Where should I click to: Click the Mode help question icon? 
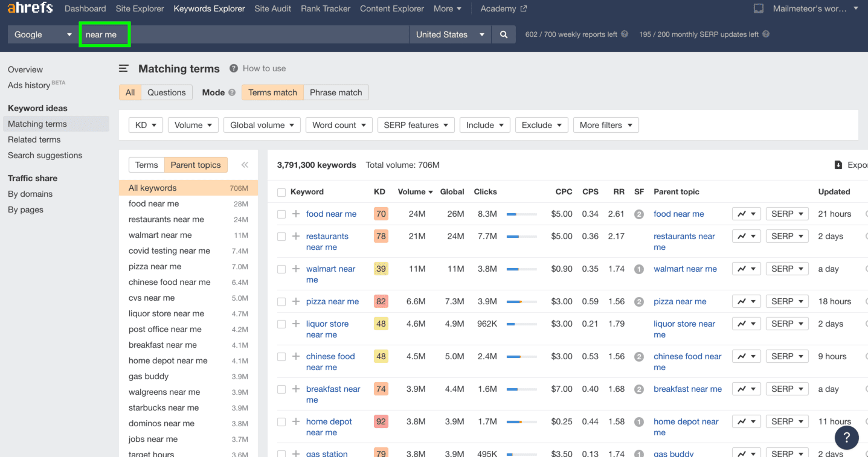point(231,92)
